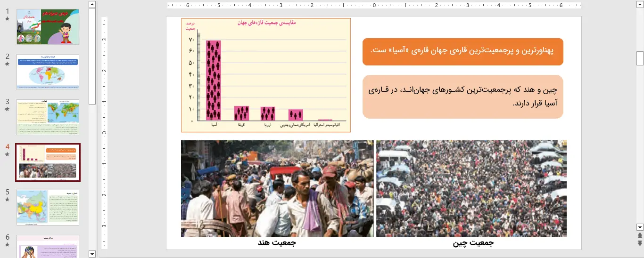This screenshot has width=644, height=258.
Task: Click the animation star icon under slide 5
Action: [x=7, y=200]
